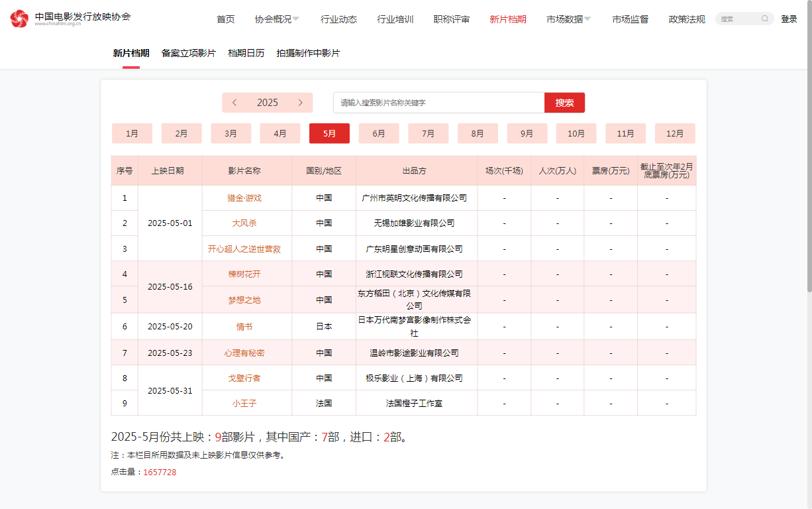Open the film link 小王子
Screen dimensions: 812x509
[x=244, y=403]
